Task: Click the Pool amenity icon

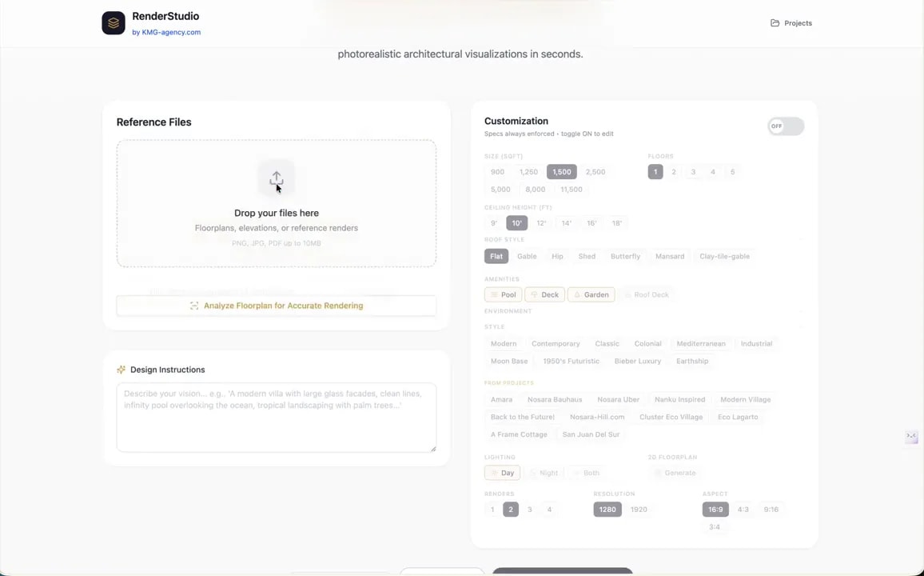Action: pos(494,294)
